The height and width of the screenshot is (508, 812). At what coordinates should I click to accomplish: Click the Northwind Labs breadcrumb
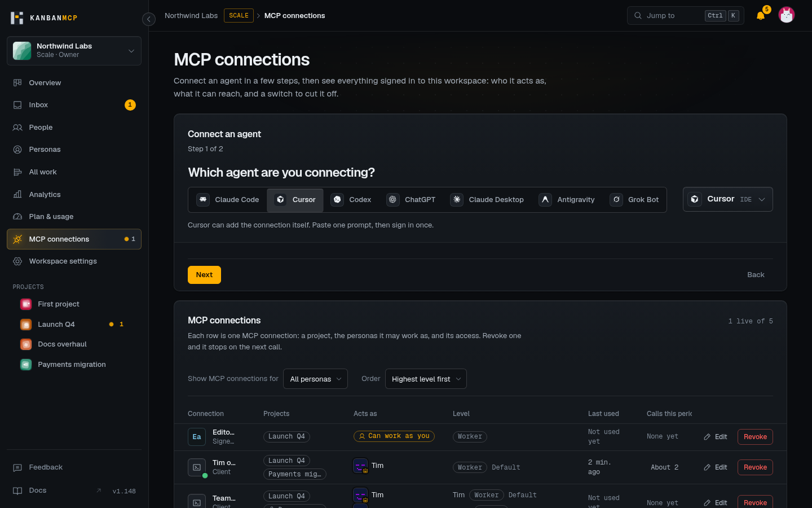click(x=191, y=16)
